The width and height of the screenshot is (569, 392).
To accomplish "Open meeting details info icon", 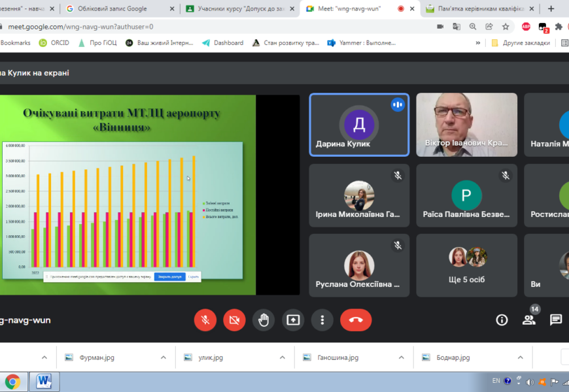I will [502, 319].
